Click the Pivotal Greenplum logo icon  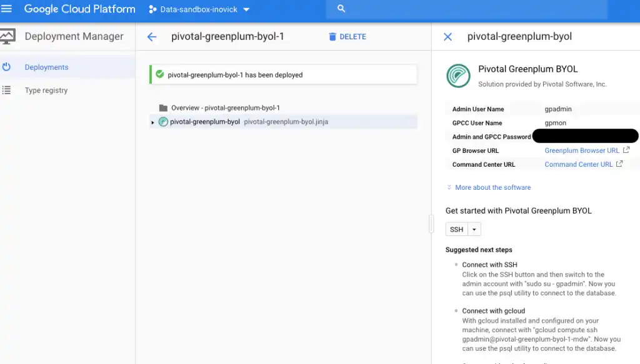458,76
